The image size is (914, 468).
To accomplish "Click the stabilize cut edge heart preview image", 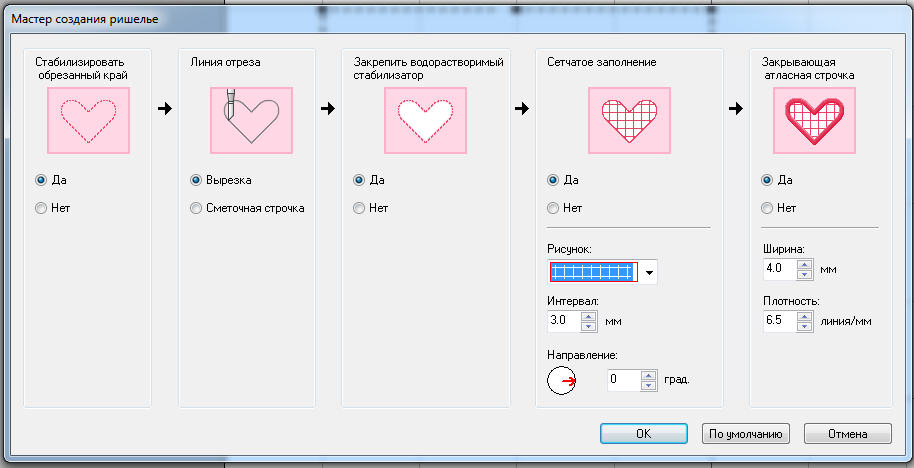I will pyautogui.click(x=89, y=120).
